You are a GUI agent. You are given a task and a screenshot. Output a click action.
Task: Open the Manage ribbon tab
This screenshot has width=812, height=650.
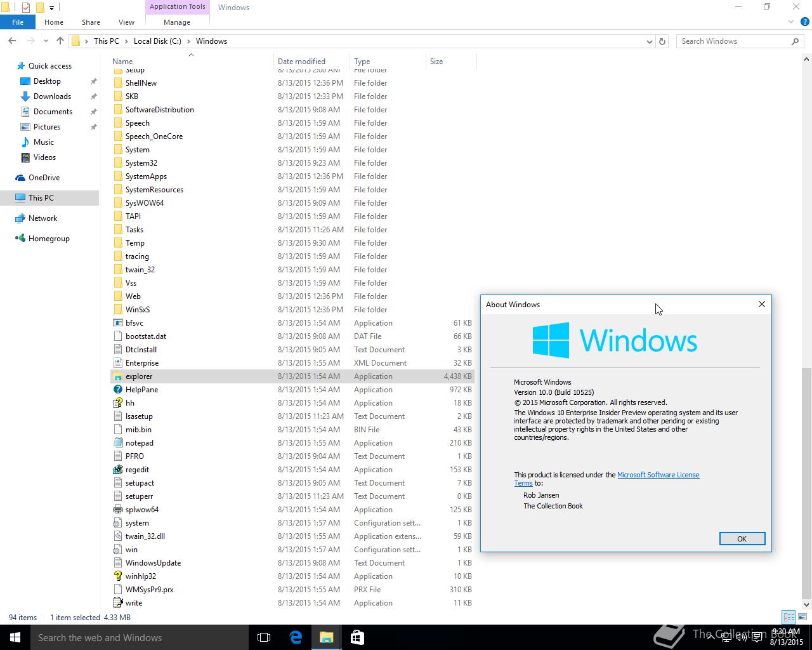tap(177, 22)
